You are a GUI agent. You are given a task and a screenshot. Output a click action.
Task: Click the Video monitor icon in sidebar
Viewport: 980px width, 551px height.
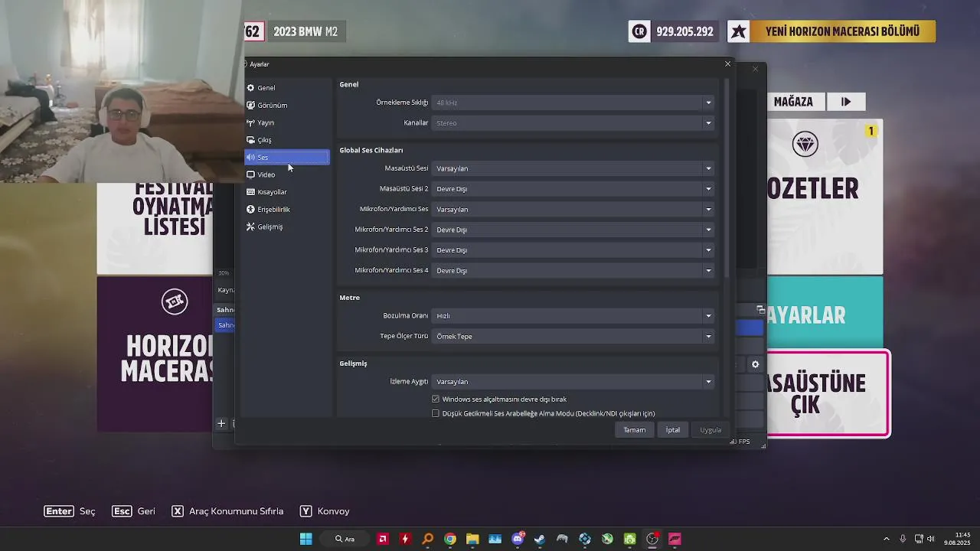pyautogui.click(x=250, y=174)
